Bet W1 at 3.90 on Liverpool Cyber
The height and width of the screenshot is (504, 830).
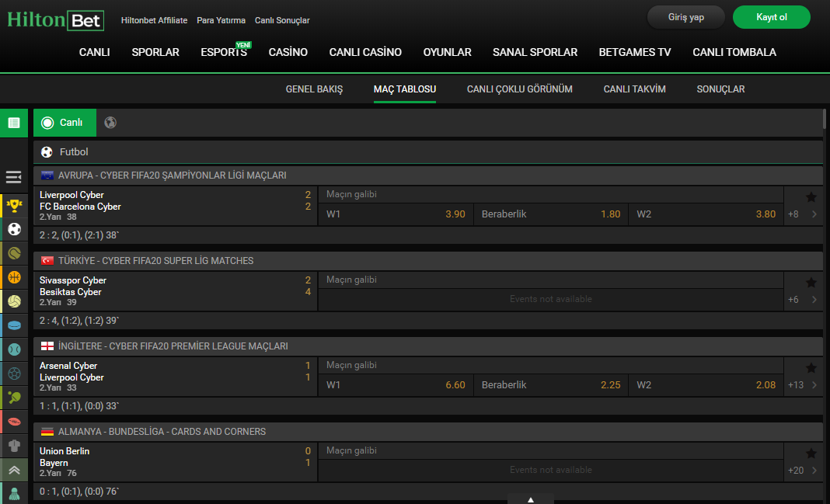(396, 214)
